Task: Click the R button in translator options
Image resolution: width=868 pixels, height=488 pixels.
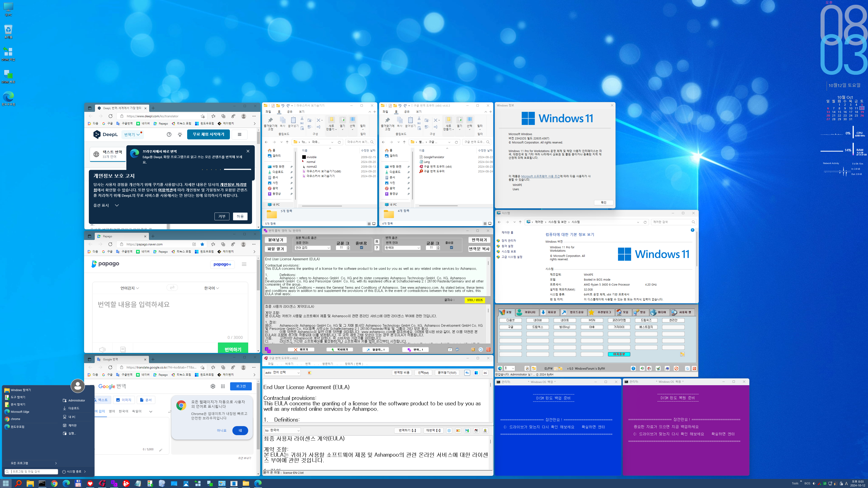Action: point(377,242)
